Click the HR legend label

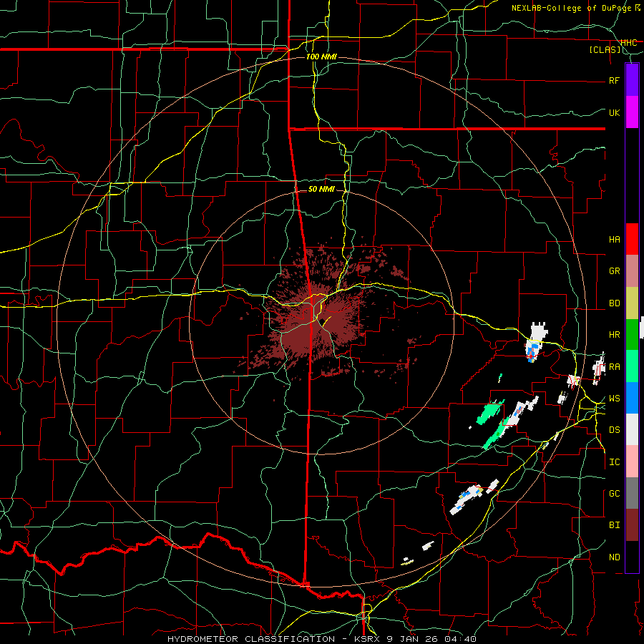614,335
